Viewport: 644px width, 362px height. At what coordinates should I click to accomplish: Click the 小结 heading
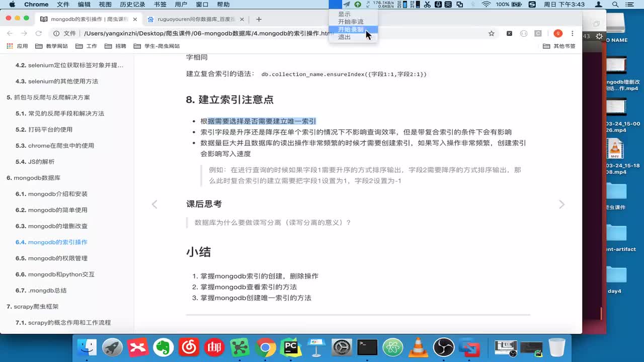(198, 252)
